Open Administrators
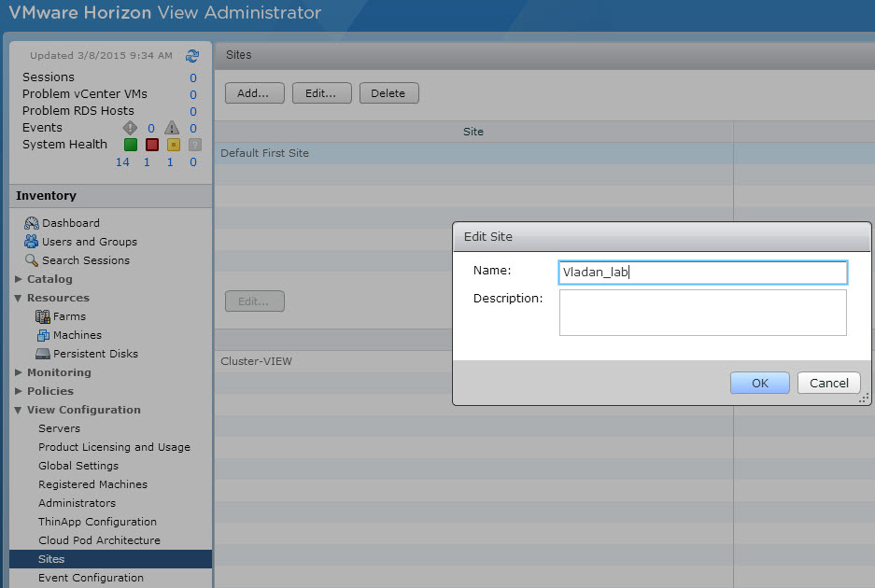The height and width of the screenshot is (588, 875). pyautogui.click(x=77, y=503)
